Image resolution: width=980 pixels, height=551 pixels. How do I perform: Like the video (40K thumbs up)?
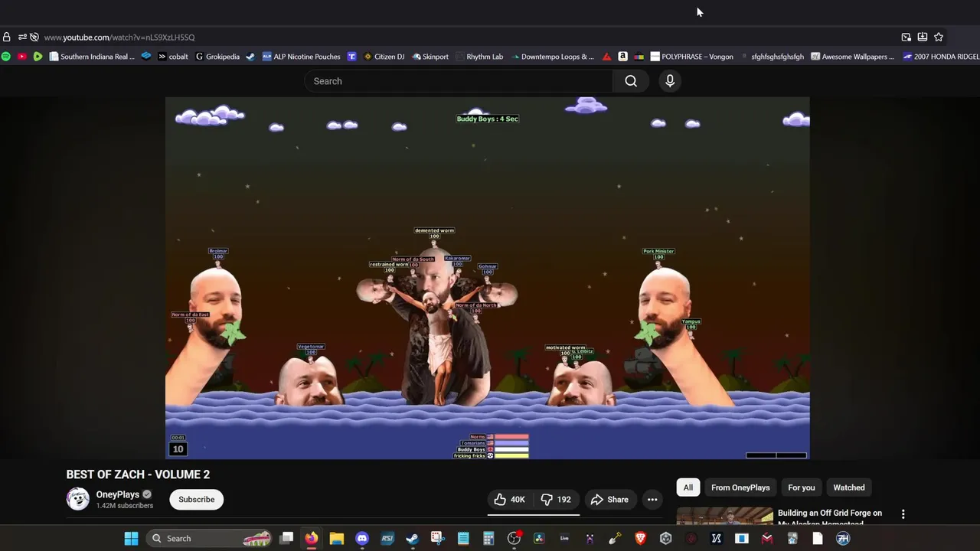coord(510,500)
